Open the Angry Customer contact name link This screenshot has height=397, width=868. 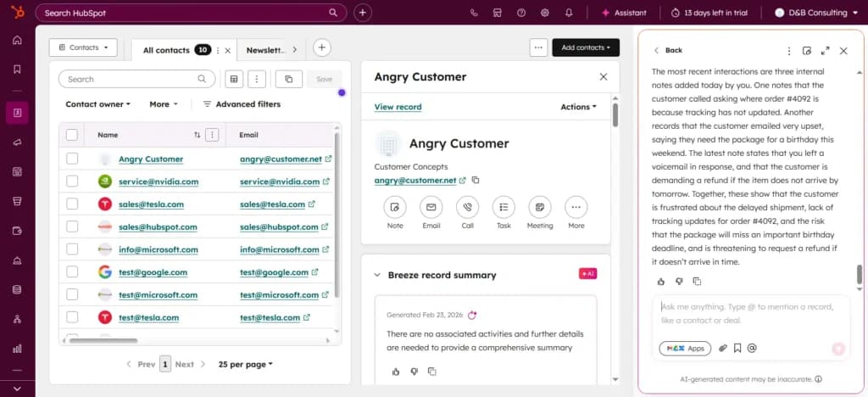pyautogui.click(x=151, y=159)
